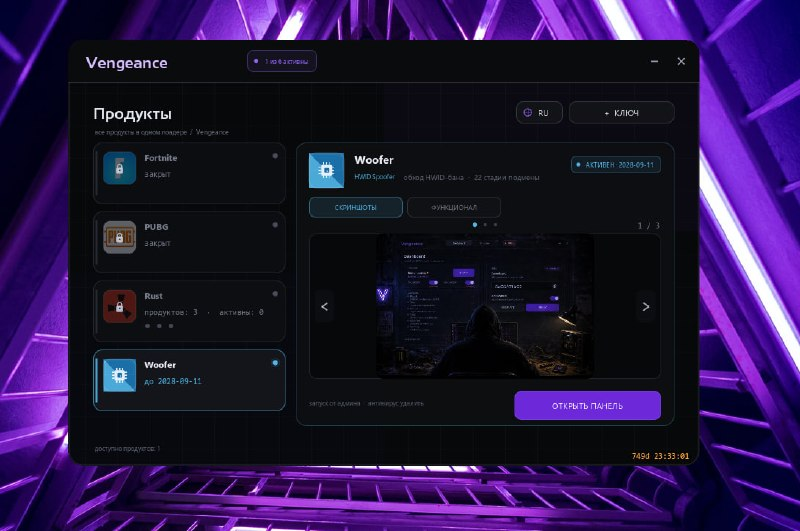The width and height of the screenshot is (800, 531).
Task: Click the АКТИВЕН 2028-09-11 status badge
Action: 616,165
